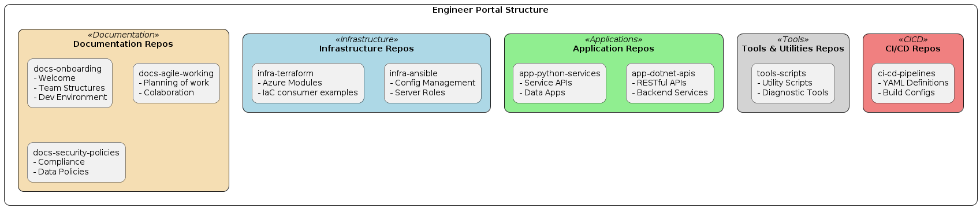Select the infra-ansible box
The image size is (980, 208).
click(433, 83)
